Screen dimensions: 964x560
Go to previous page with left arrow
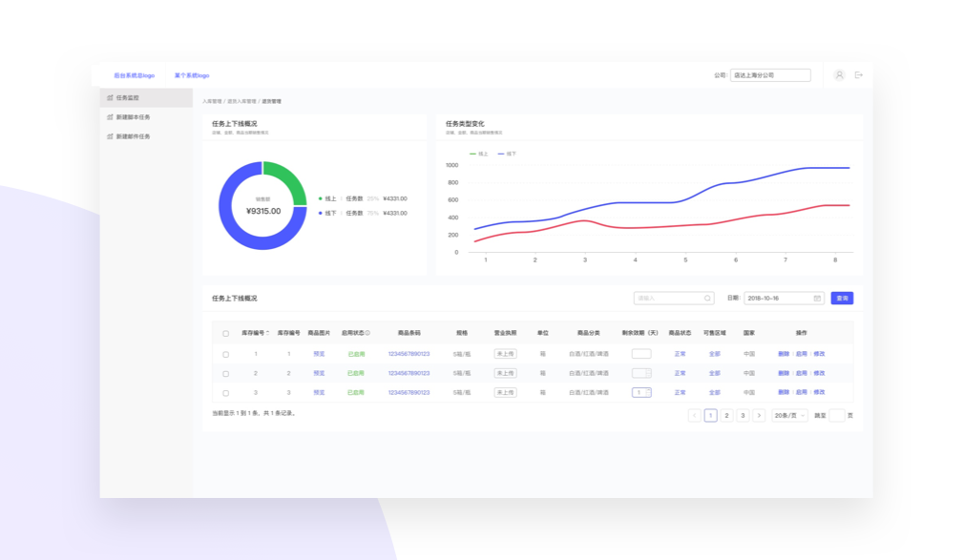pos(694,416)
